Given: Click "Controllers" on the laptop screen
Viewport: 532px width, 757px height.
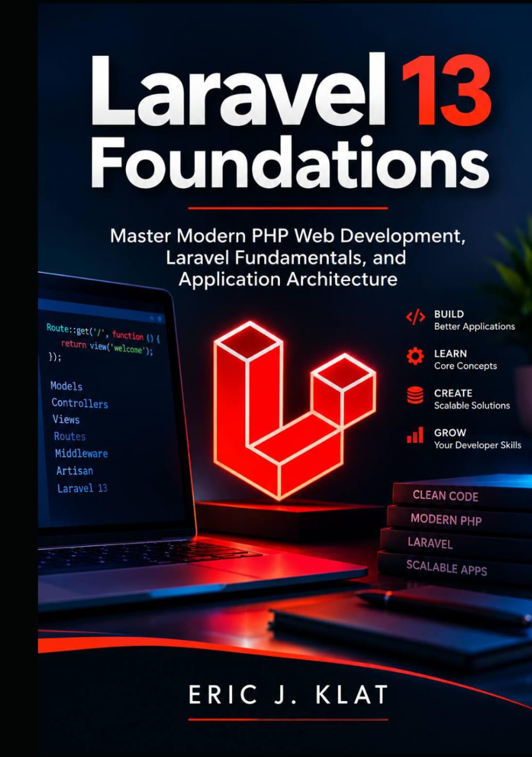Looking at the screenshot, I should pyautogui.click(x=80, y=403).
